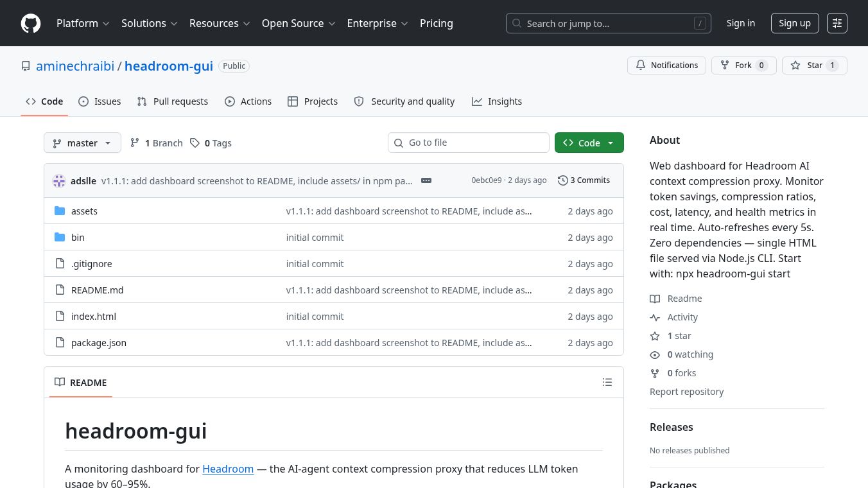
Task: Switch to the Issues tab
Action: (100, 101)
